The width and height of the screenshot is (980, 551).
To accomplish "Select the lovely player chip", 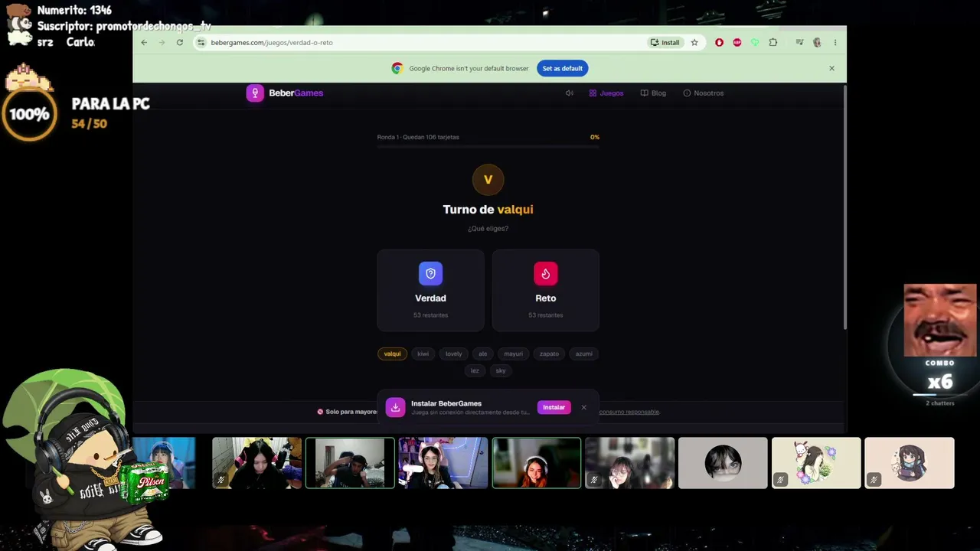I will [454, 354].
